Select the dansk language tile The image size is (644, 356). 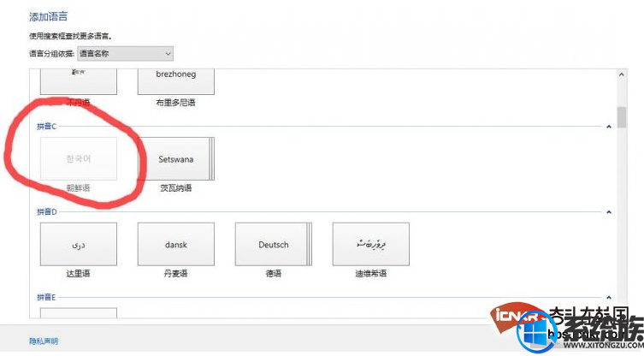pyautogui.click(x=176, y=244)
